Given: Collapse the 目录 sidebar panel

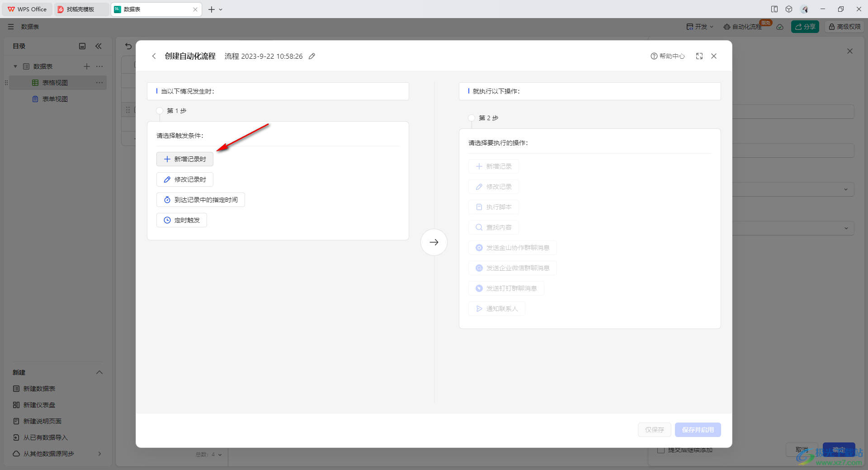Looking at the screenshot, I should pyautogui.click(x=99, y=46).
